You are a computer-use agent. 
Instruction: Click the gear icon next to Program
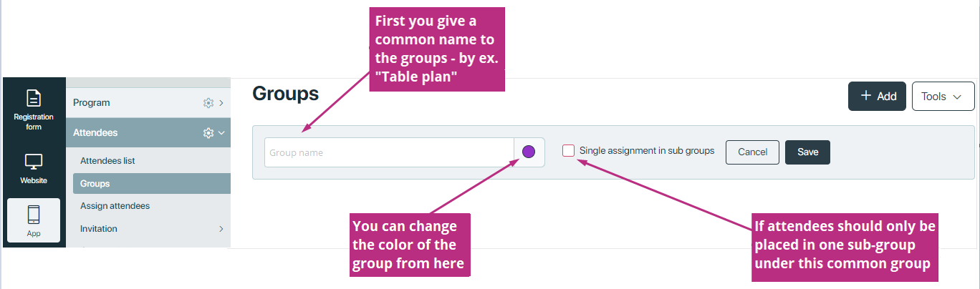pos(208,103)
